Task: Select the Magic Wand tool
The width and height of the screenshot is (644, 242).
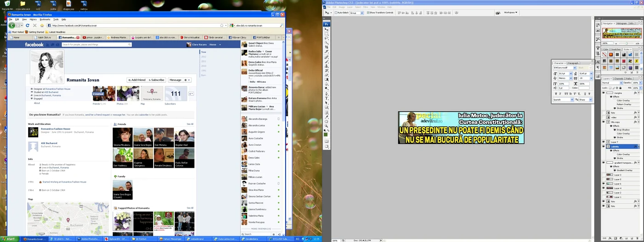Action: (327, 42)
